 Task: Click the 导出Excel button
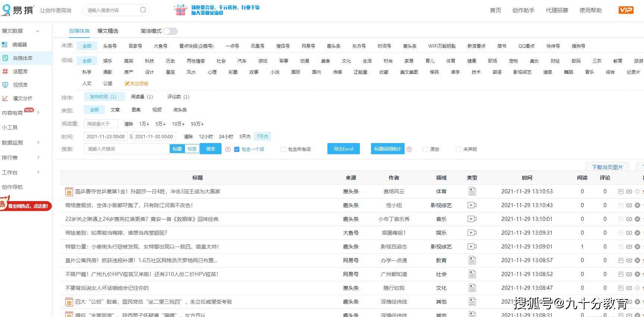343,149
